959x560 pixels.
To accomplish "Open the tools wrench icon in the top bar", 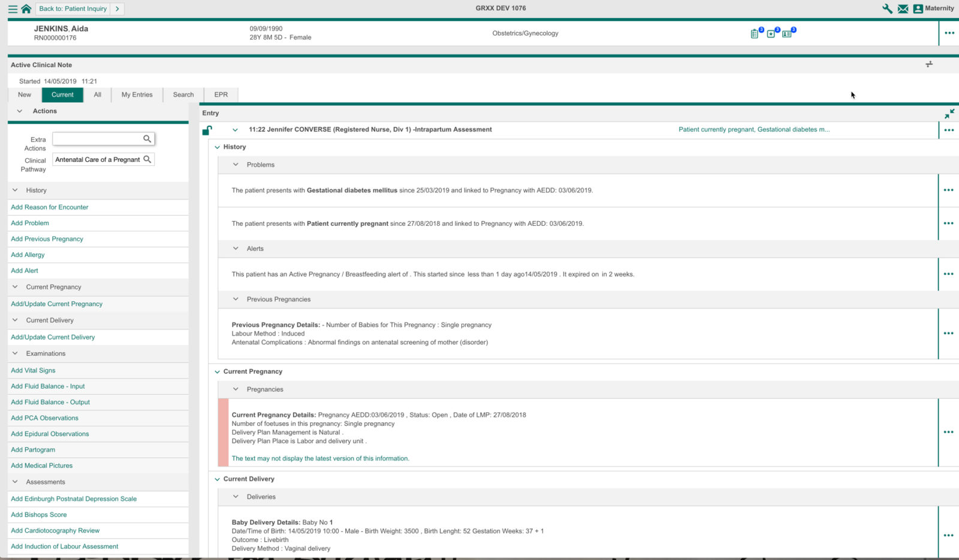I will click(x=888, y=8).
